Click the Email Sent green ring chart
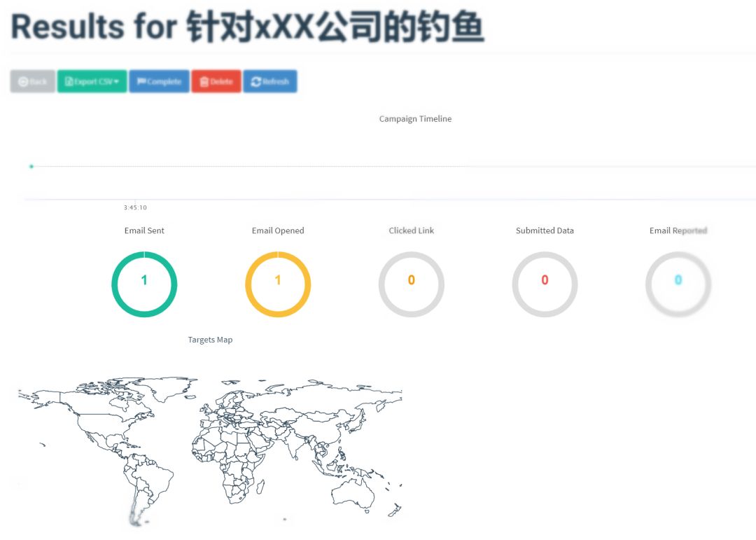Screen dimensions: 756x540 click(x=144, y=284)
